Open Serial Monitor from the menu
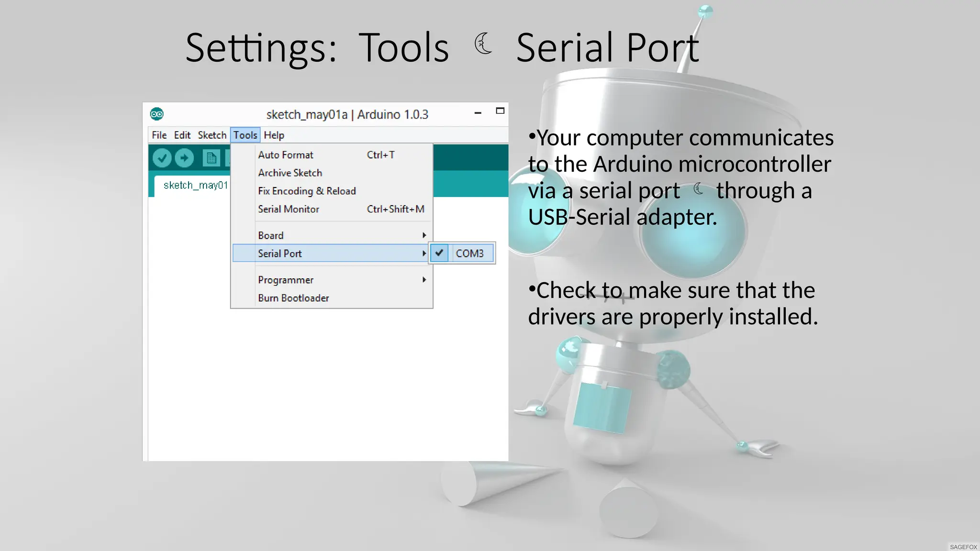980x551 pixels. (x=332, y=209)
